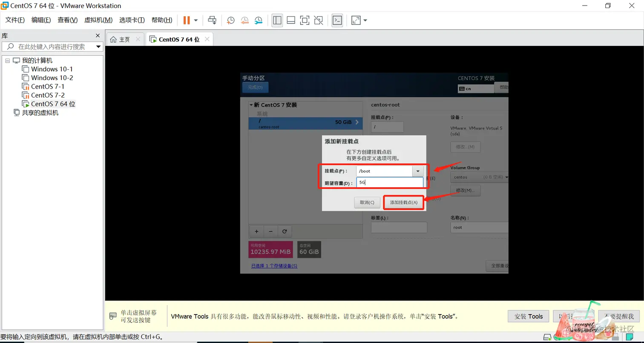
Task: Close the 主页 tab
Action: 138,39
